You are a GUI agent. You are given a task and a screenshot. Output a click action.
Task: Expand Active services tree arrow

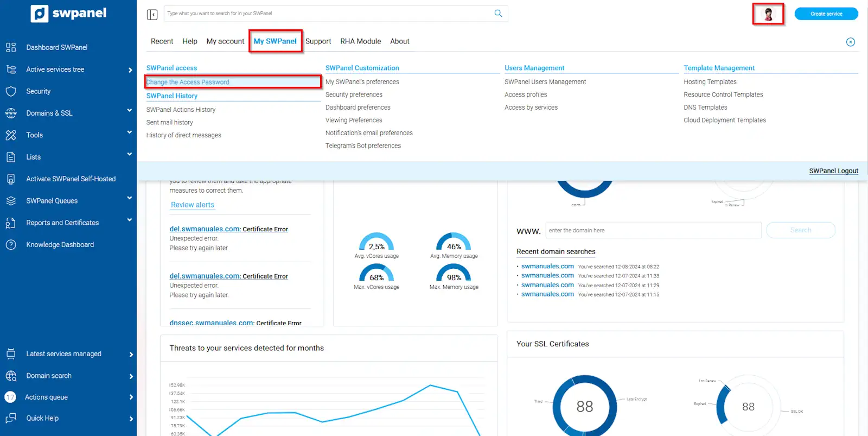tap(130, 70)
